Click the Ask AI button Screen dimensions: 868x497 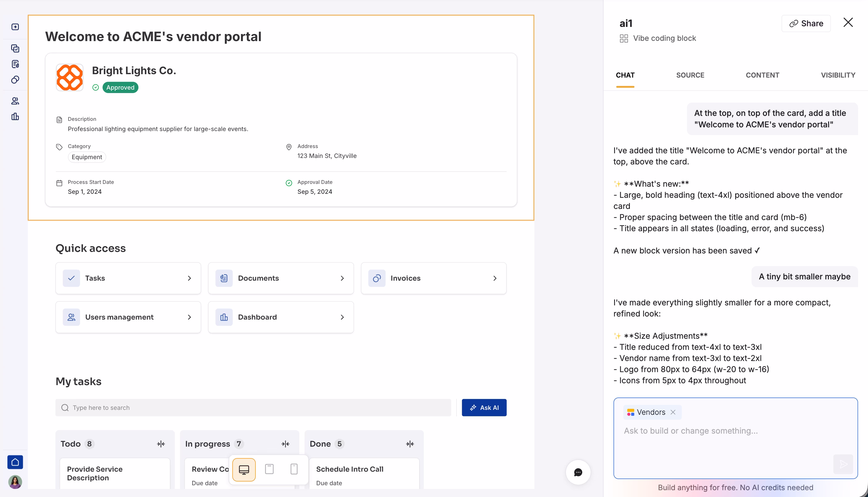coord(484,408)
